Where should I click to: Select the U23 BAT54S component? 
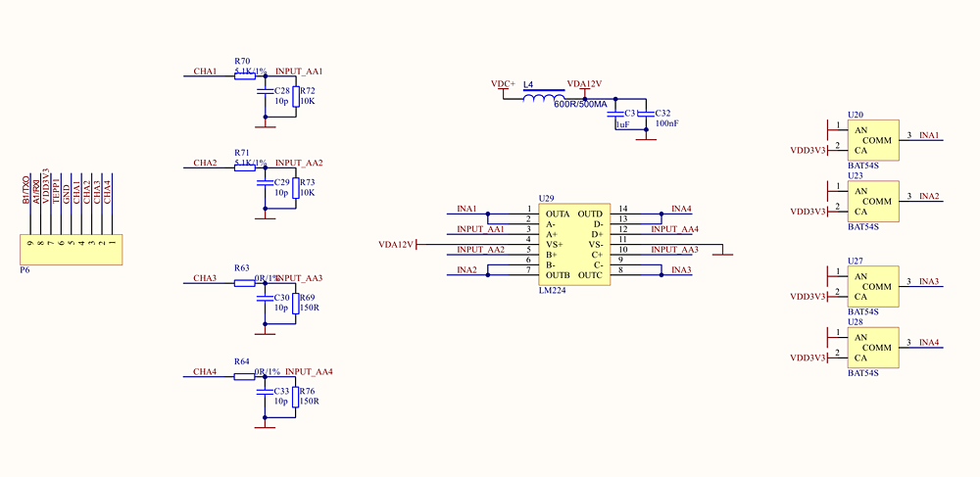coord(873,202)
